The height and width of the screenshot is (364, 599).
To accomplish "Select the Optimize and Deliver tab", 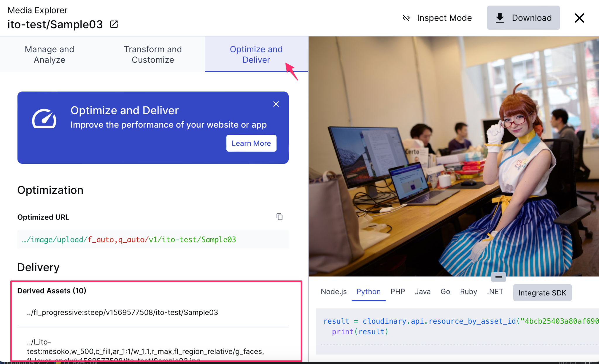I will (x=256, y=54).
